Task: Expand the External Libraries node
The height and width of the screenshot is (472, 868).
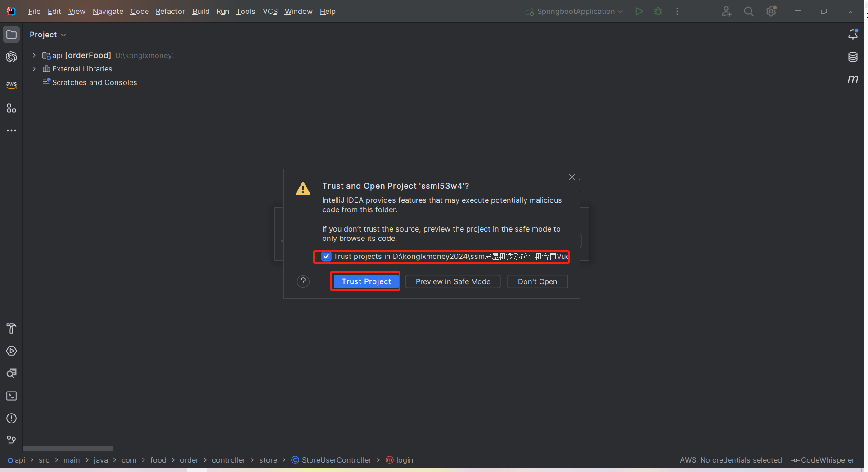Action: [x=34, y=69]
